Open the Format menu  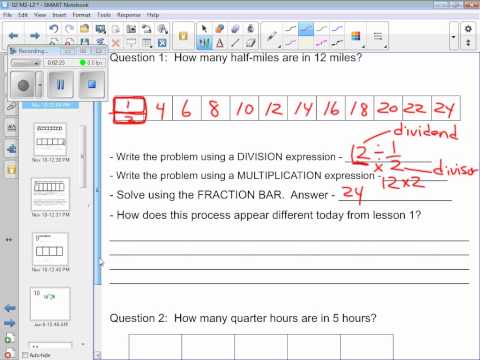(x=81, y=15)
